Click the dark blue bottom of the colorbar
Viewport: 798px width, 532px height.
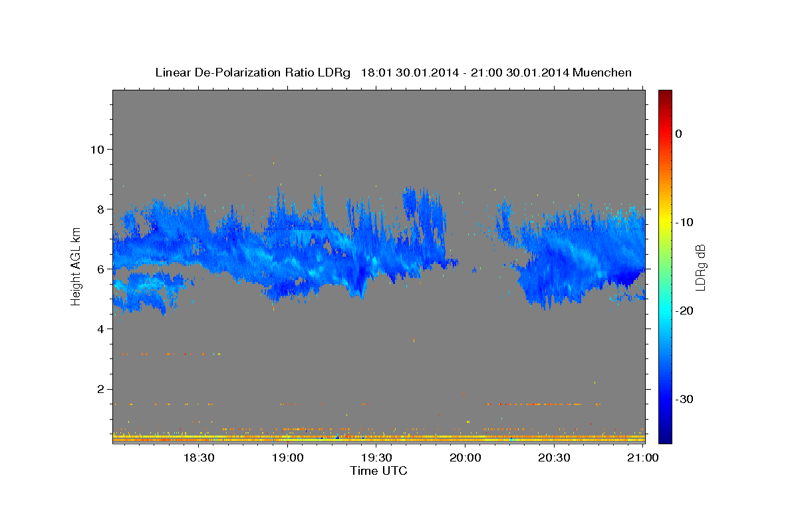tap(665, 436)
